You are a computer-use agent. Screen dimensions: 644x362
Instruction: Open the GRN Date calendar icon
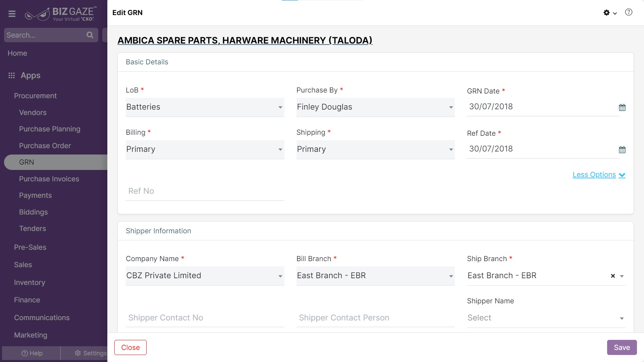[x=622, y=108]
